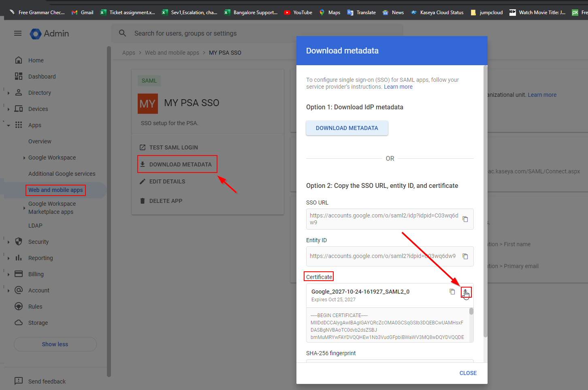Click the certificate text scrollbar
Image resolution: width=588 pixels, height=390 pixels.
[x=471, y=311]
